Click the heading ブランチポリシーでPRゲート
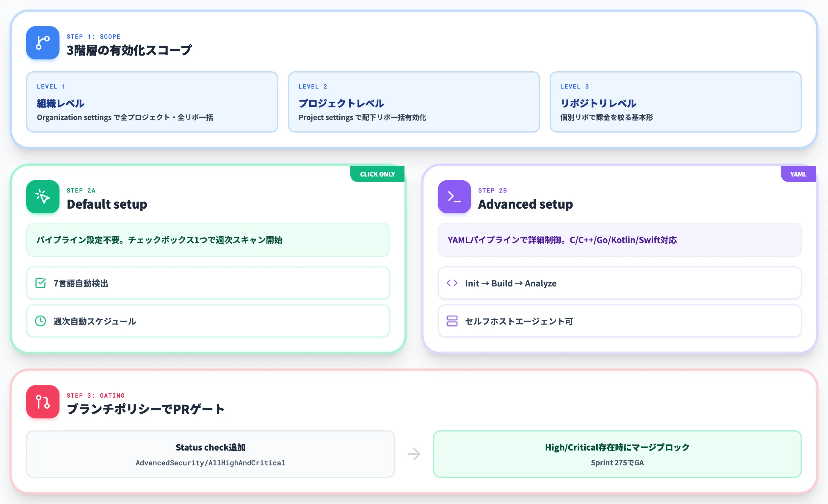 pos(145,409)
